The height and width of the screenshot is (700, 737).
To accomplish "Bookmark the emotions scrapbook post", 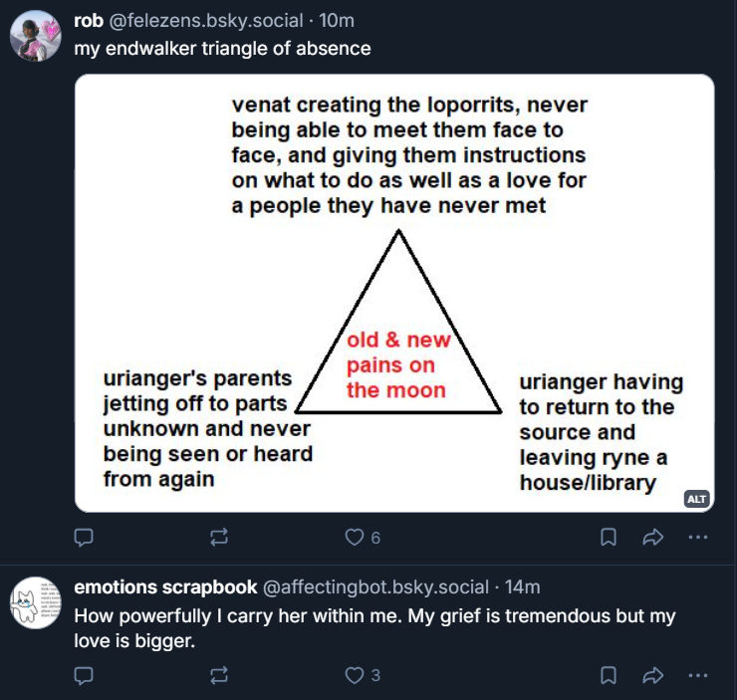I will point(609,675).
